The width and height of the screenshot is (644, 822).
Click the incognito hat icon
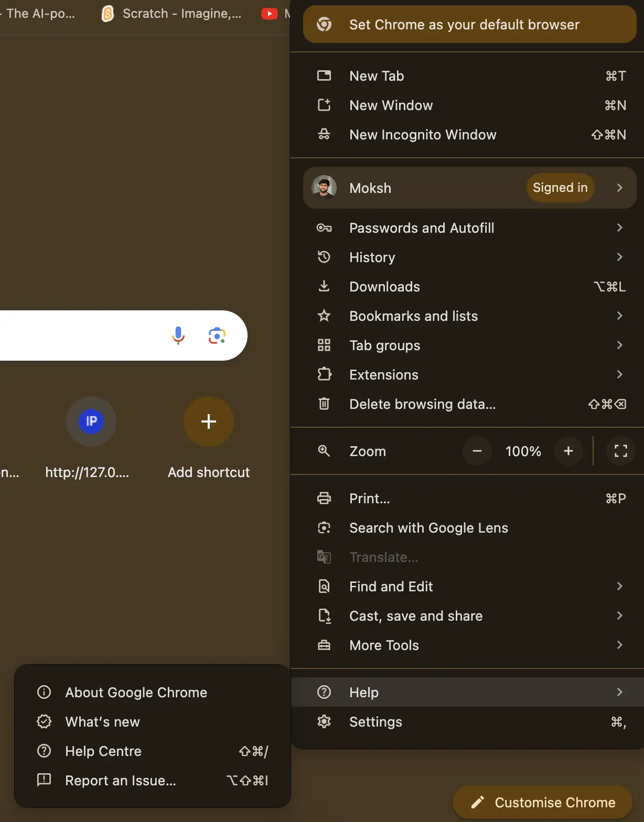(x=324, y=135)
